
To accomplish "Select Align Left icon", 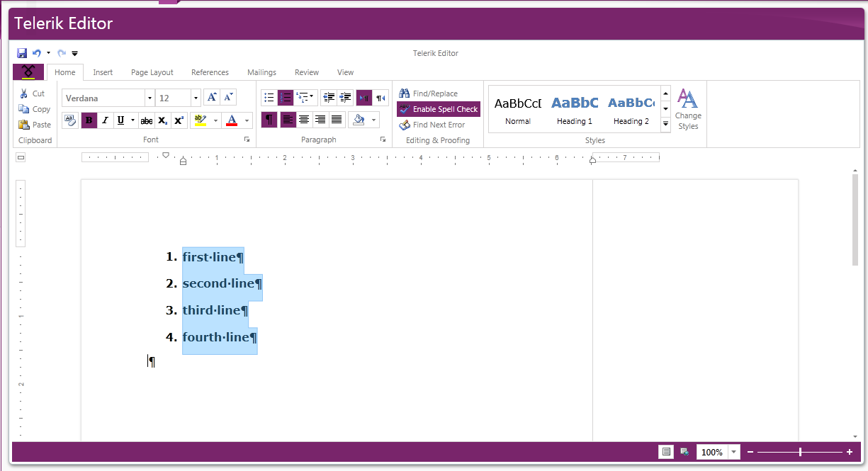I will point(288,120).
